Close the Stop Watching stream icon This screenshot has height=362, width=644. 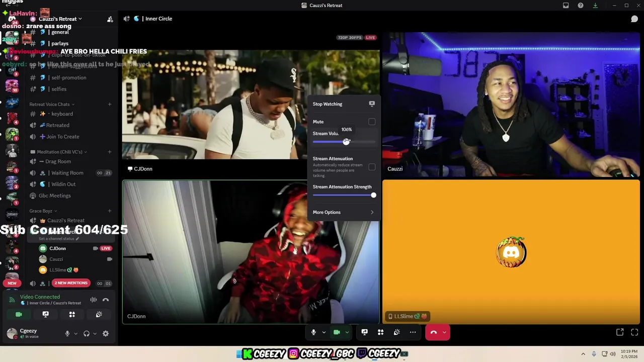[x=372, y=104]
